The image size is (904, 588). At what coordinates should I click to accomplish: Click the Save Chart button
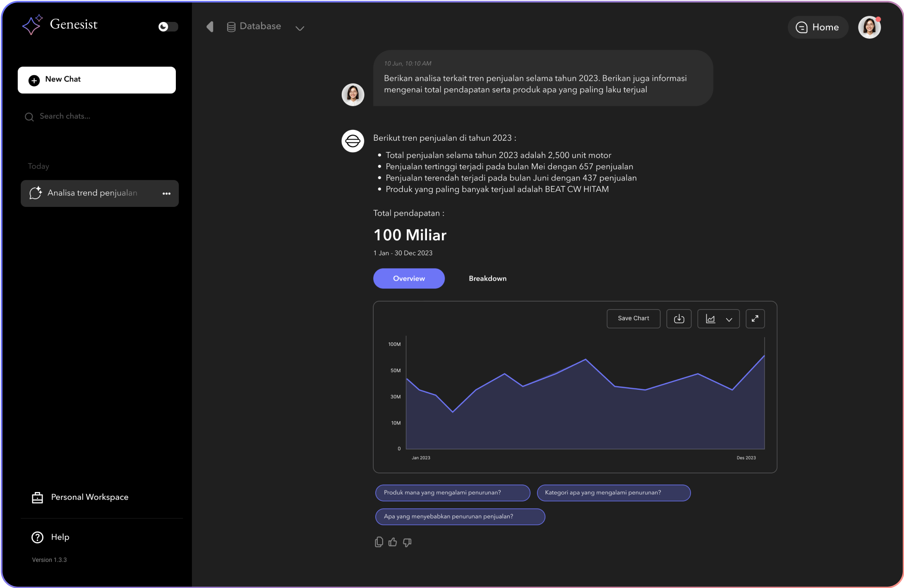coord(633,319)
